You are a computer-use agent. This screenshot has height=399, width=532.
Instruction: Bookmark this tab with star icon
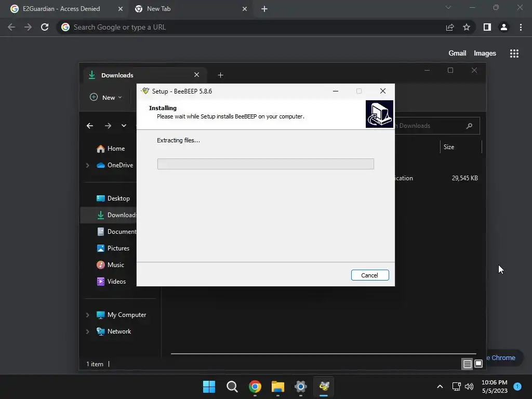click(467, 27)
